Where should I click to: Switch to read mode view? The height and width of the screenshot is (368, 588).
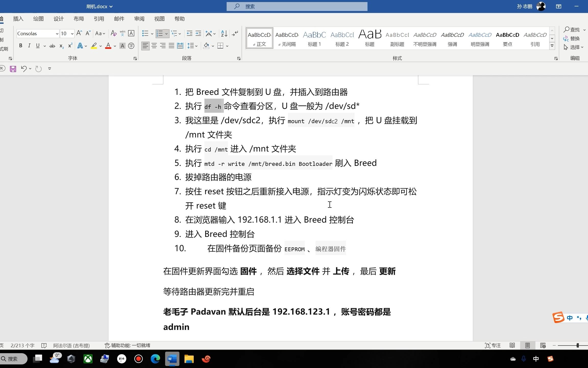(x=512, y=346)
